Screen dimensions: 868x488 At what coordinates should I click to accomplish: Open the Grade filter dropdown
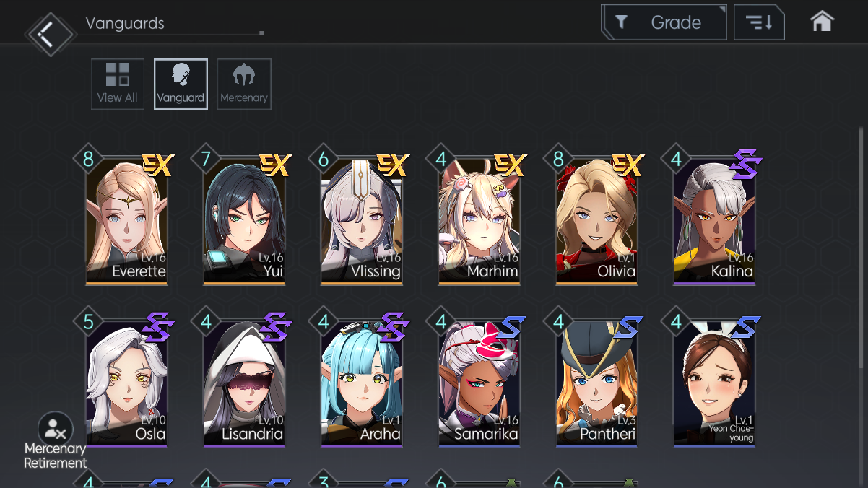click(664, 22)
